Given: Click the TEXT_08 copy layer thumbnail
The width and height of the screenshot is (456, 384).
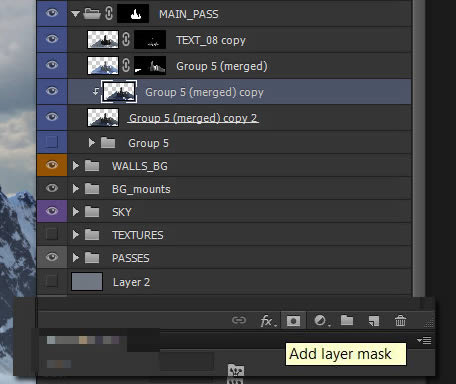Looking at the screenshot, I should (103, 39).
